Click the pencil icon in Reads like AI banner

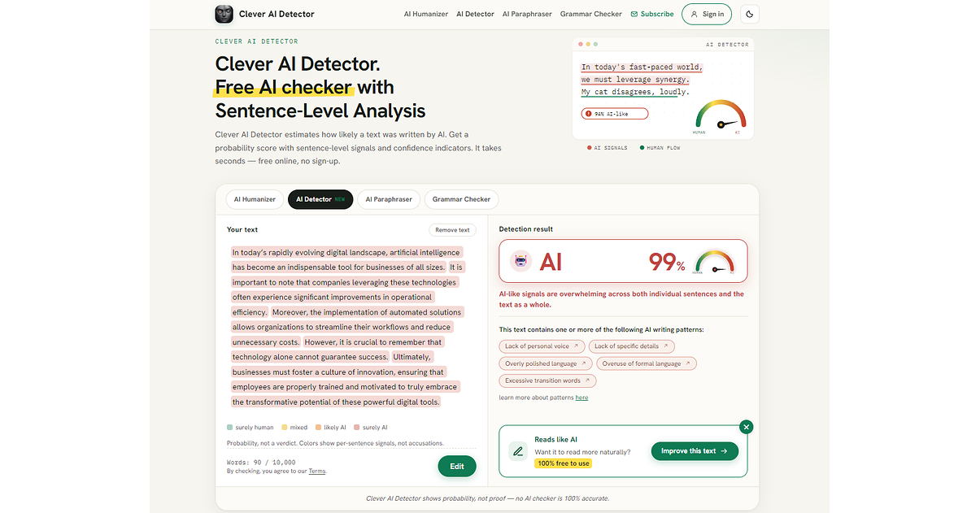[518, 451]
